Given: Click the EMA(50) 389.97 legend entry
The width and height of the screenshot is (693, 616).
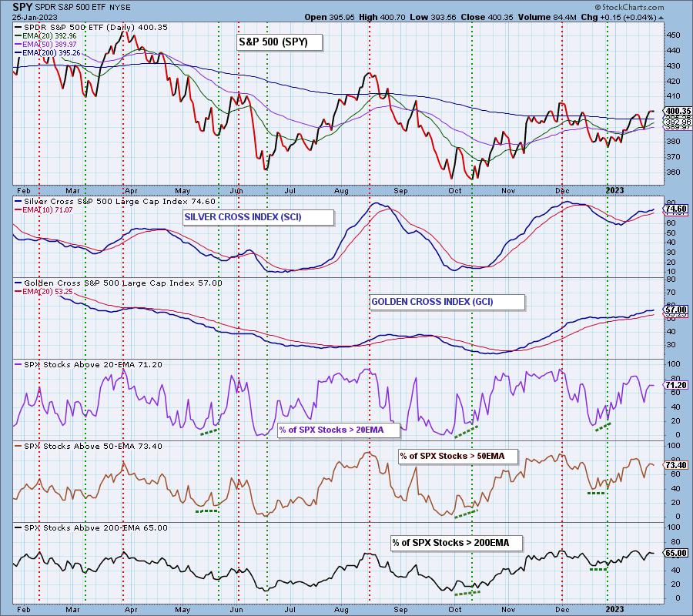Looking at the screenshot, I should 45,44.
